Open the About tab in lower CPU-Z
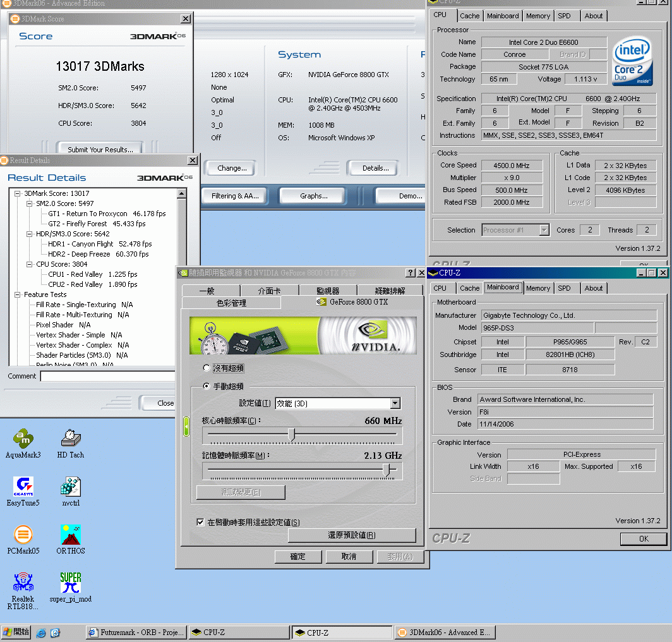The height and width of the screenshot is (642, 672). pyautogui.click(x=593, y=288)
